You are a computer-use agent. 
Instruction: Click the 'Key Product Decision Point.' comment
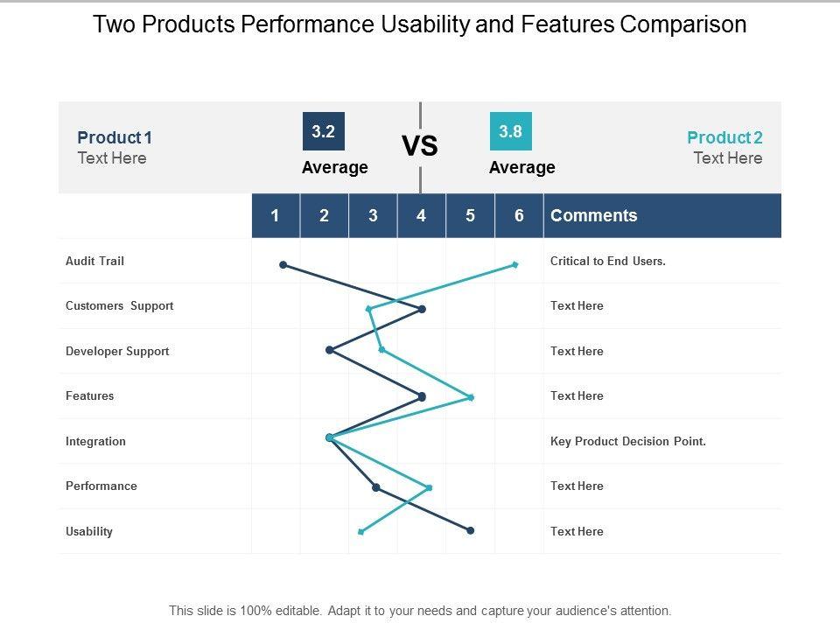pos(627,441)
